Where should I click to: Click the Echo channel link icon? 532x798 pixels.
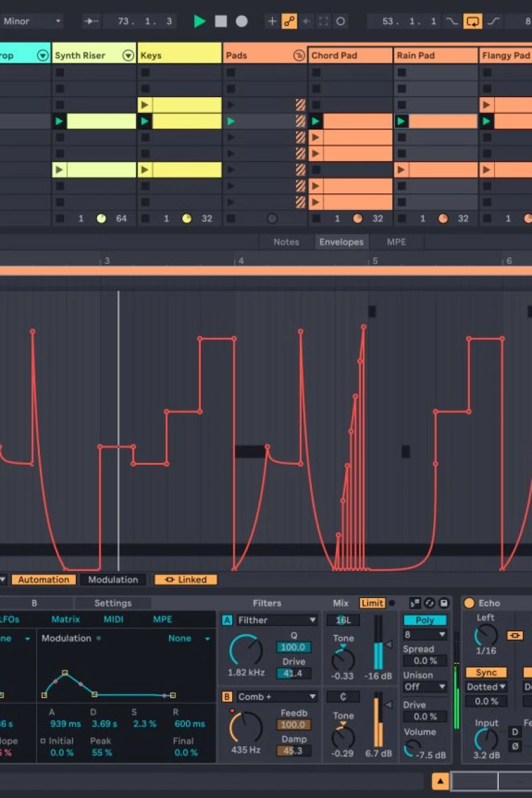click(515, 636)
